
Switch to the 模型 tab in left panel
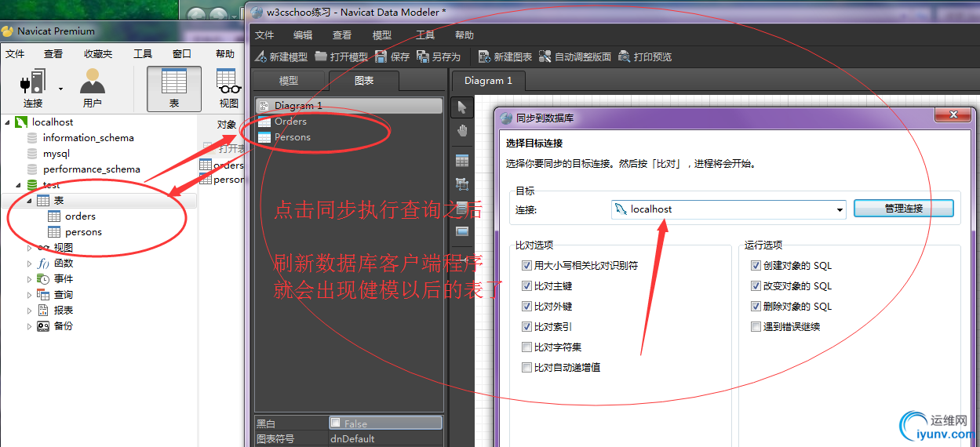tap(289, 81)
